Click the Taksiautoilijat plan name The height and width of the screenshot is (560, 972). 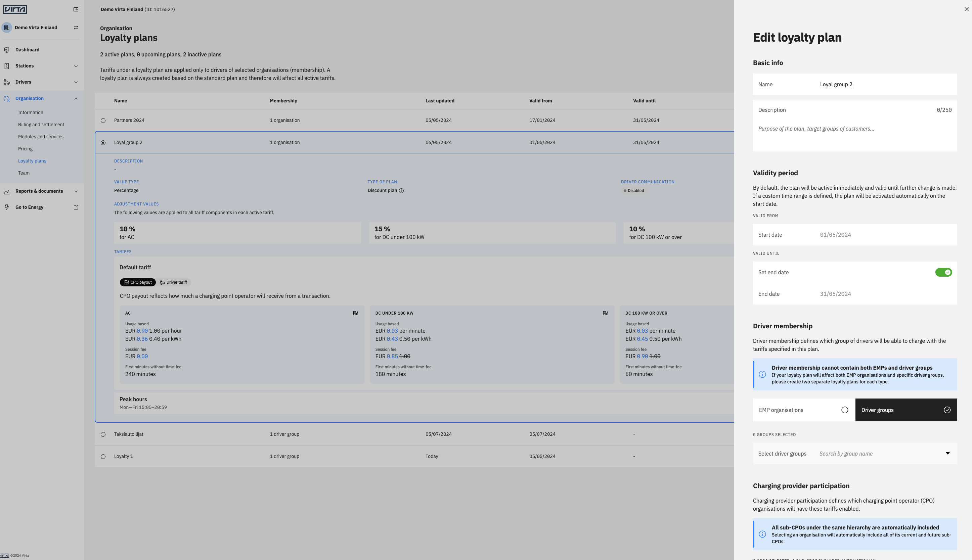pyautogui.click(x=129, y=434)
